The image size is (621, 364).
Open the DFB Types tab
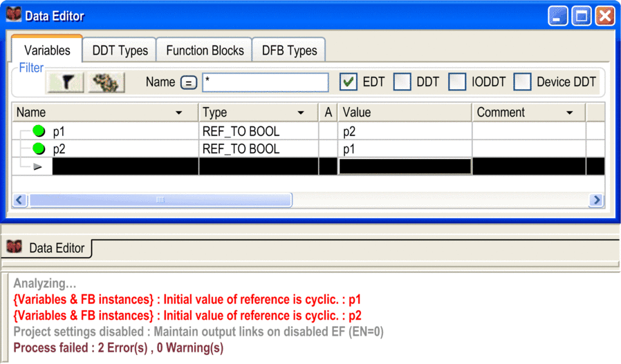coord(288,50)
